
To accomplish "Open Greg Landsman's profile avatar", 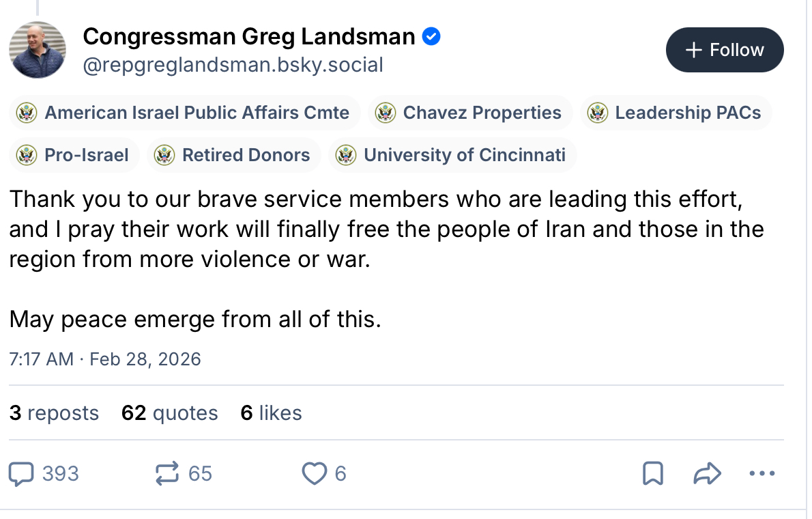I will pyautogui.click(x=38, y=50).
